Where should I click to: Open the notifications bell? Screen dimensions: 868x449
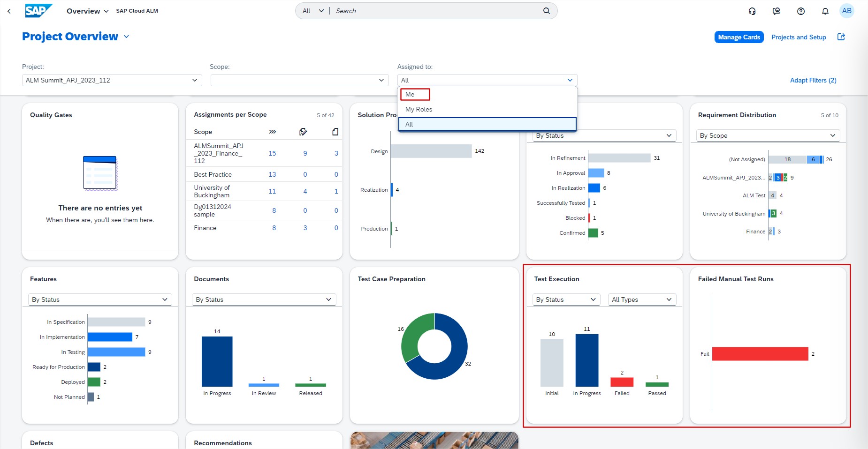[825, 11]
